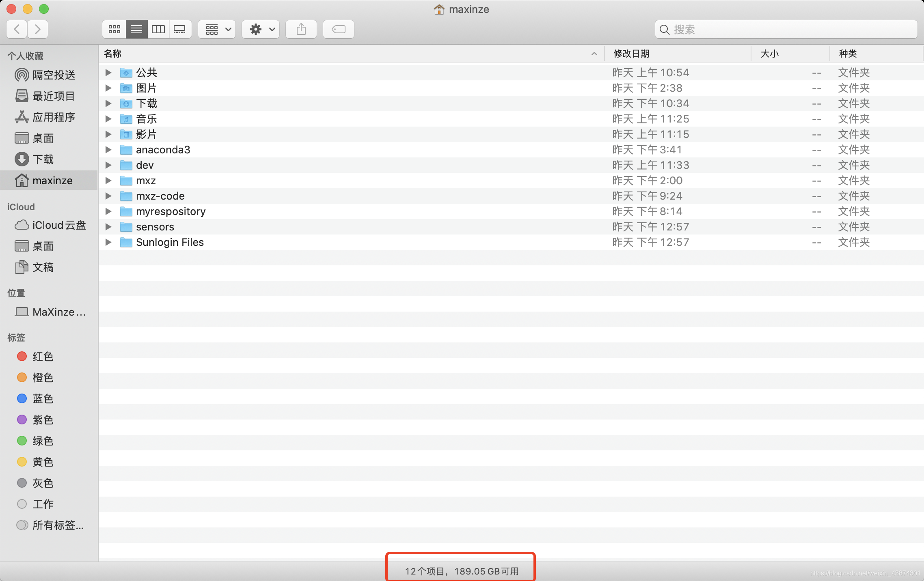
Task: Select the myrespository folder name
Action: 171,211
